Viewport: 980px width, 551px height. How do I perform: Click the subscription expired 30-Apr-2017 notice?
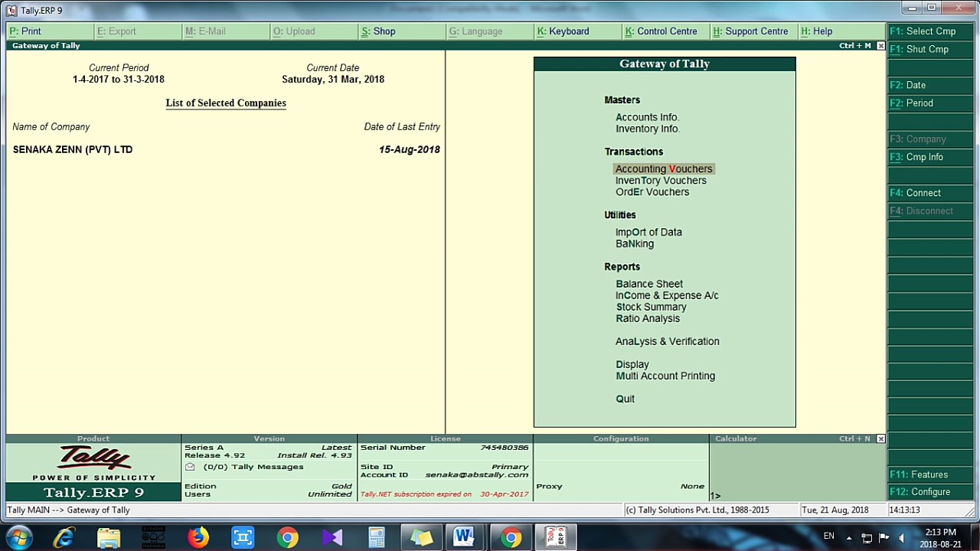445,494
